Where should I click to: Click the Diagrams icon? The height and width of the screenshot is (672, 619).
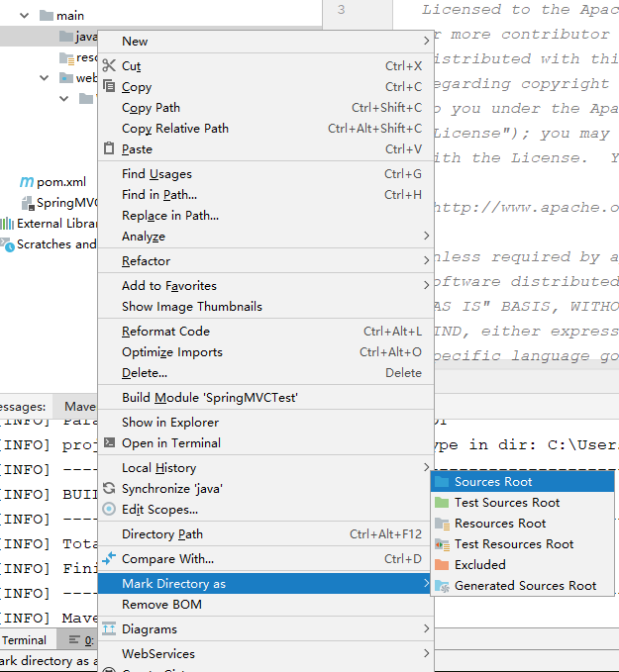[109, 628]
